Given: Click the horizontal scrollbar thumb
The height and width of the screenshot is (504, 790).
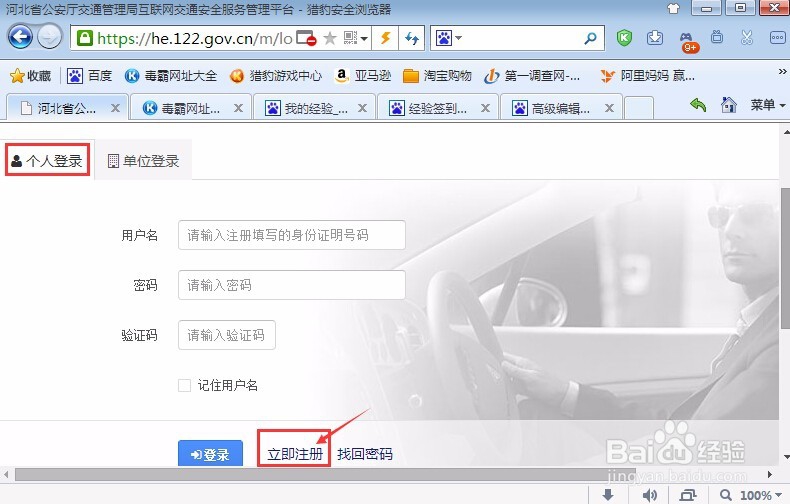Looking at the screenshot, I should (x=325, y=474).
